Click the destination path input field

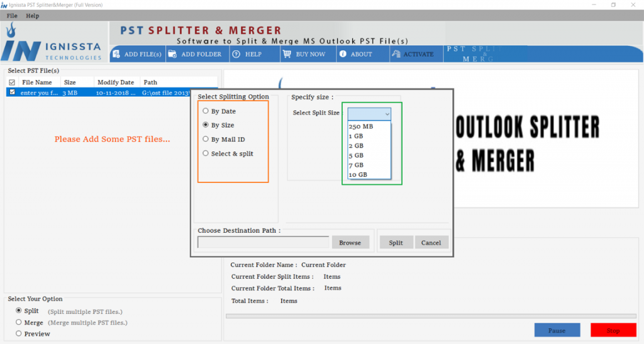(263, 243)
